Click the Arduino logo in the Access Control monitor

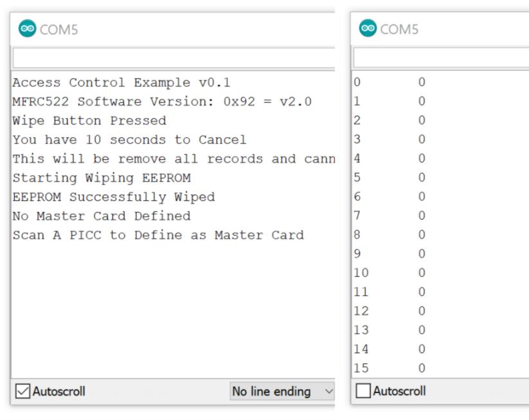(28, 30)
